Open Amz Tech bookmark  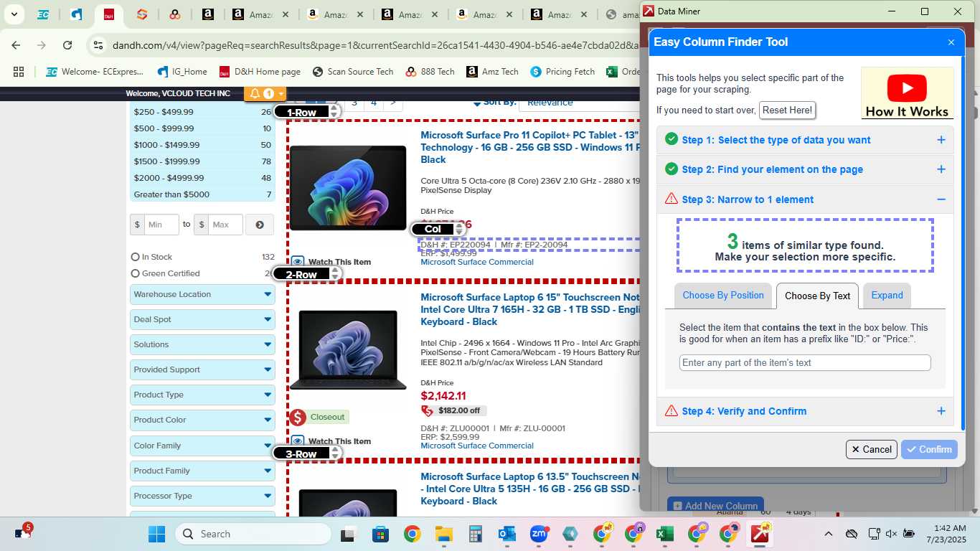point(492,72)
